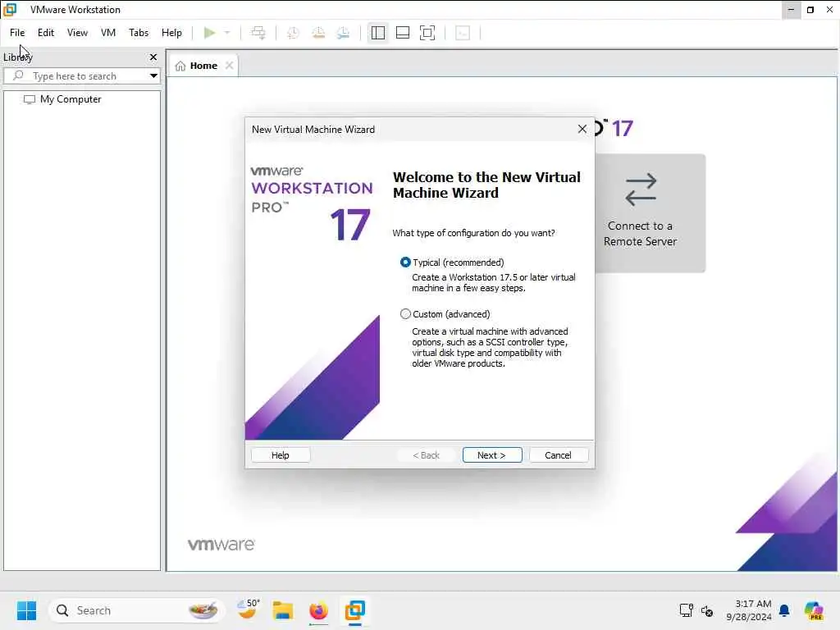Image resolution: width=840 pixels, height=630 pixels.
Task: Open the VM menu
Action: (x=108, y=33)
